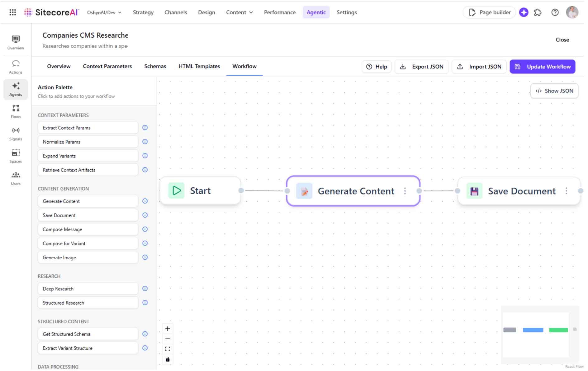Image resolution: width=588 pixels, height=371 pixels.
Task: Show info for Retrieve Context Artifacts
Action: (x=145, y=170)
